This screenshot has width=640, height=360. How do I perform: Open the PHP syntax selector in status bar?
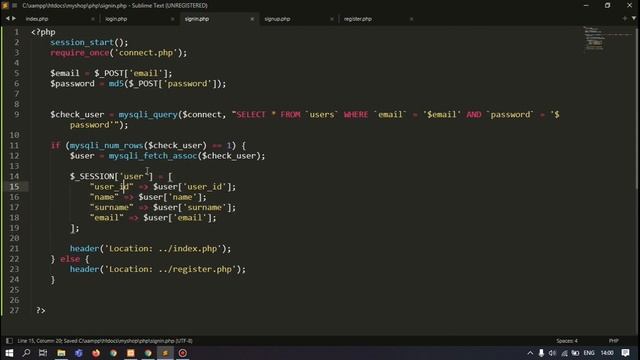click(x=613, y=340)
